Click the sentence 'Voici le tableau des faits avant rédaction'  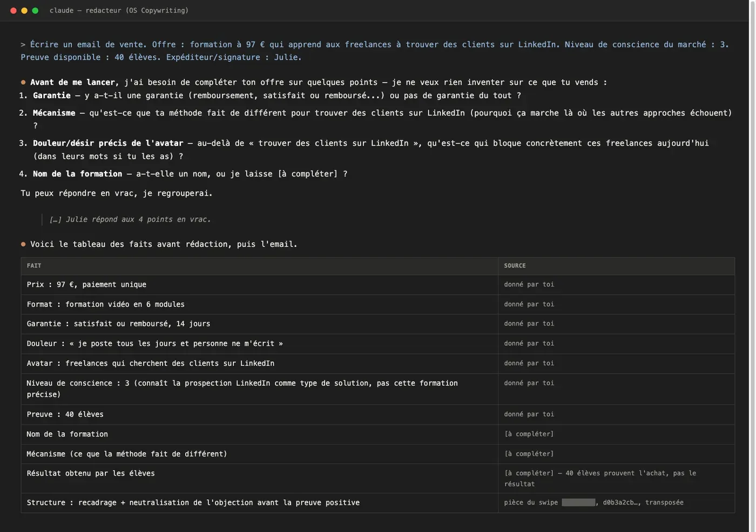coord(164,244)
